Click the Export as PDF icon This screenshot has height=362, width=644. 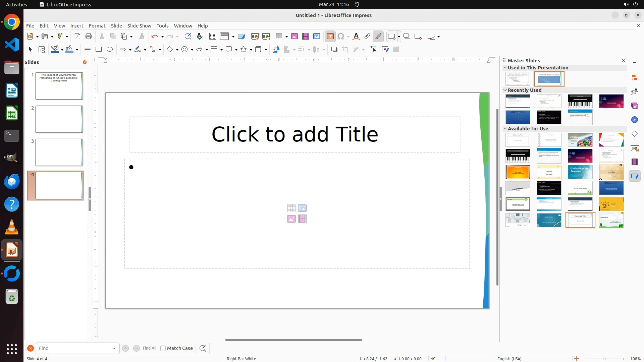pos(77,37)
